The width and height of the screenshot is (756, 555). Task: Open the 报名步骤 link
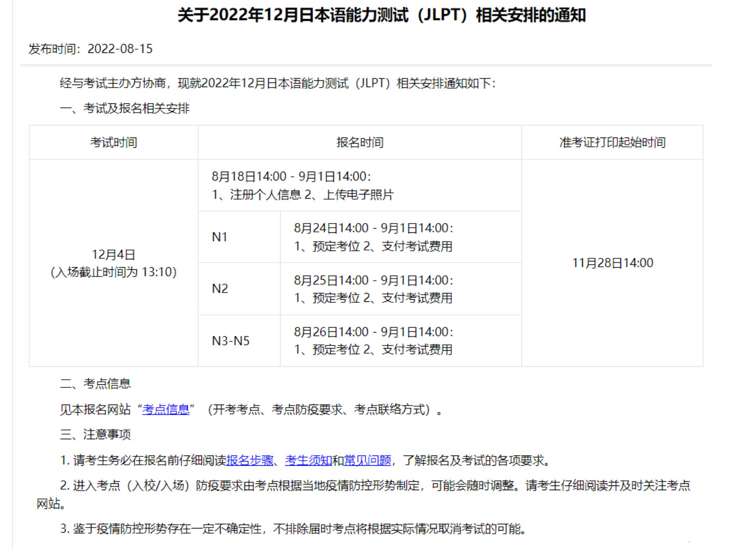(x=250, y=460)
